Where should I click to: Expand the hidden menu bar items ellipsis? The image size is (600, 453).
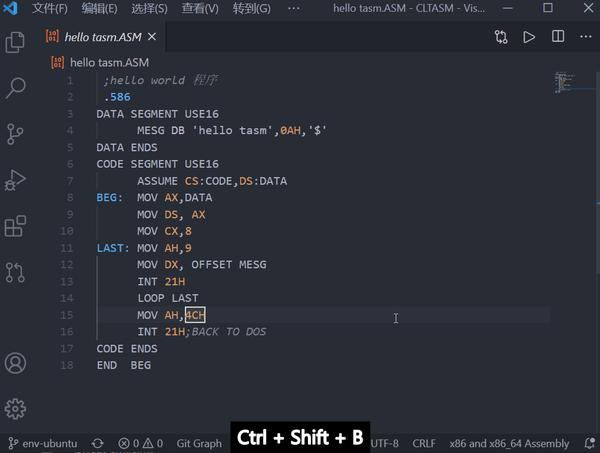[x=294, y=8]
